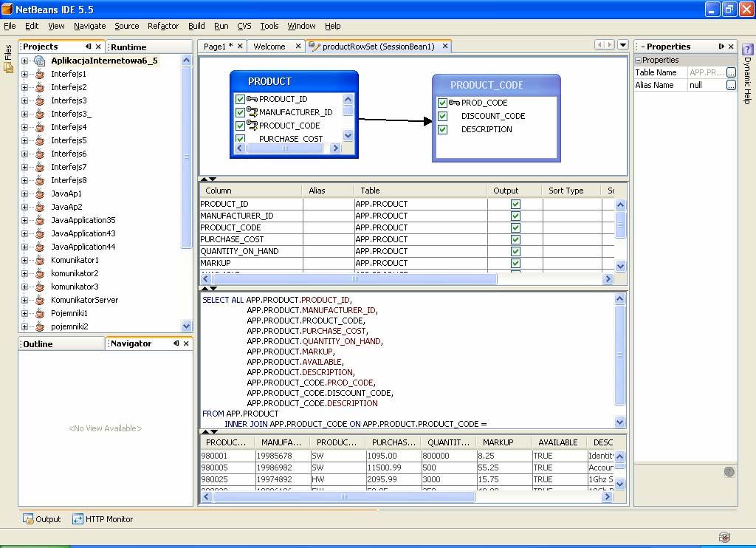Expand the pojemniki2 project node
756x548 pixels.
tap(24, 326)
